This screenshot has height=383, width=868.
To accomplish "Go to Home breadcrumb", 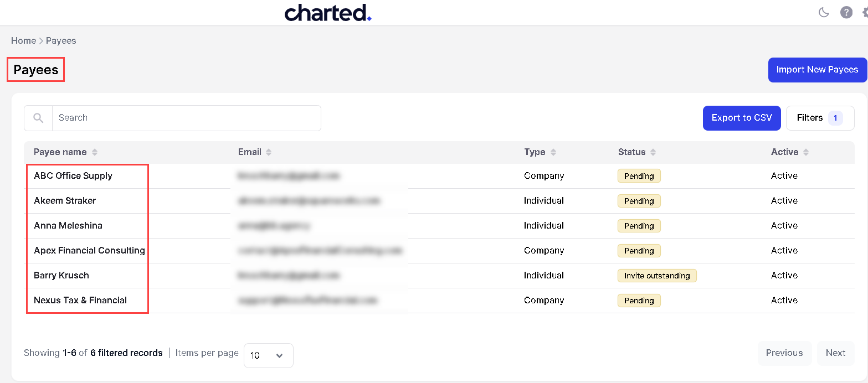I will [x=23, y=40].
